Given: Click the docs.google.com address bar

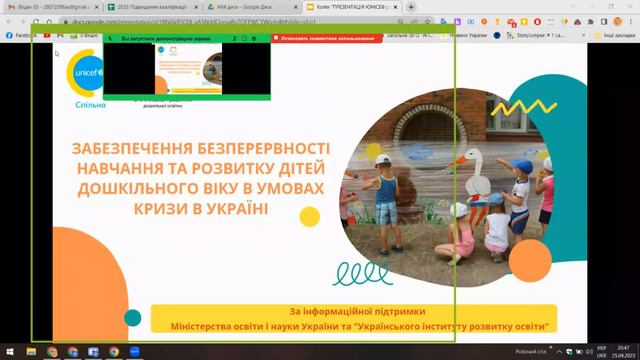Looking at the screenshot, I should (229, 21).
